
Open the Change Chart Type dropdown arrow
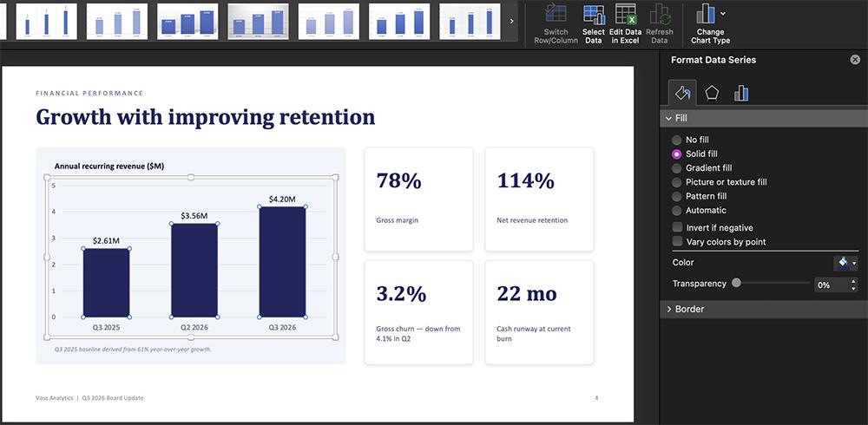tap(723, 13)
